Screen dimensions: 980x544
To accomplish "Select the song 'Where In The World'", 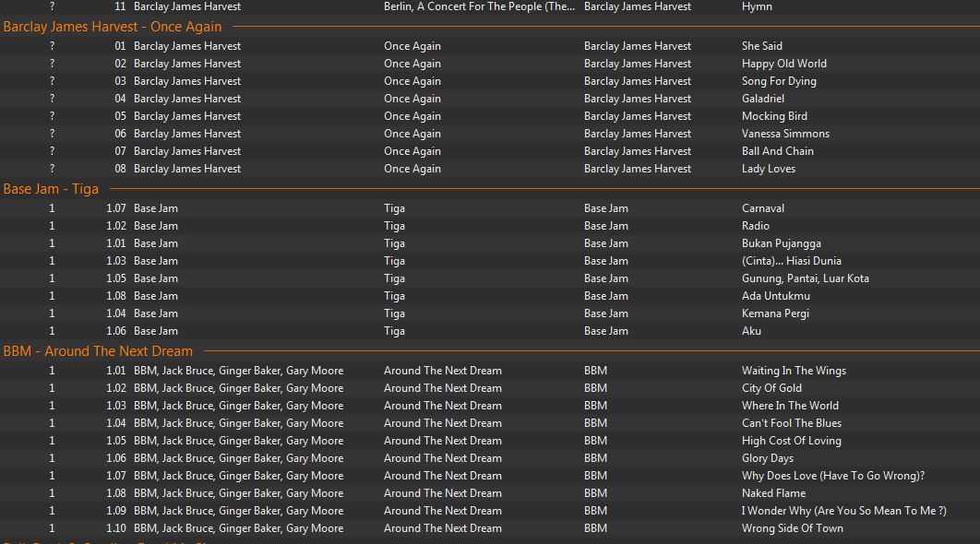I will pyautogui.click(x=790, y=406).
